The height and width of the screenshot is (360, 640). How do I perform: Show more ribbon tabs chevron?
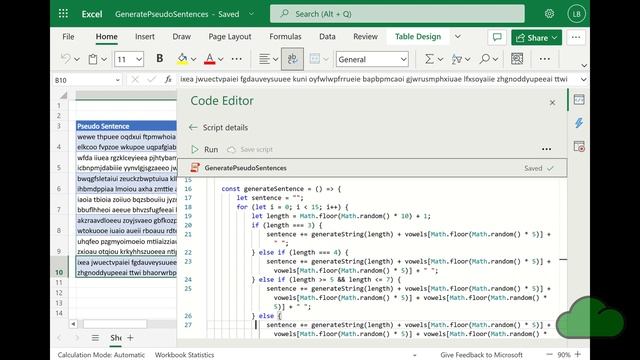(458, 37)
